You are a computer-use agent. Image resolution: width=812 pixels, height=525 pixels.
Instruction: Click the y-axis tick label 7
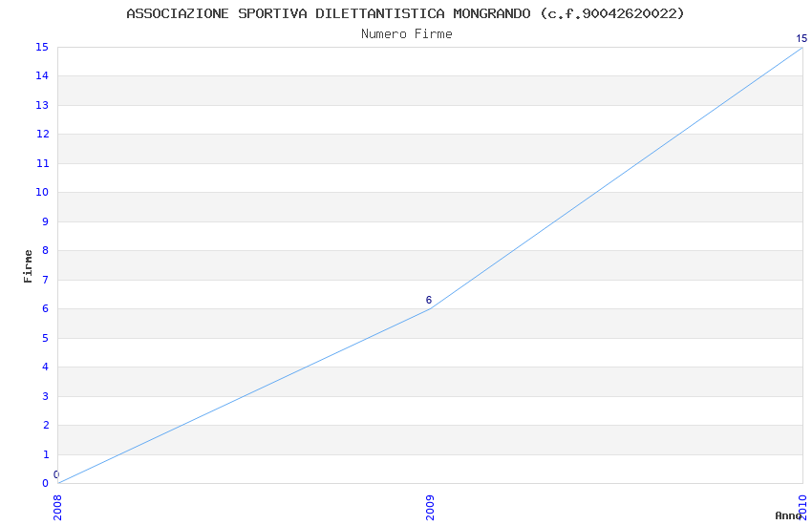tap(46, 280)
